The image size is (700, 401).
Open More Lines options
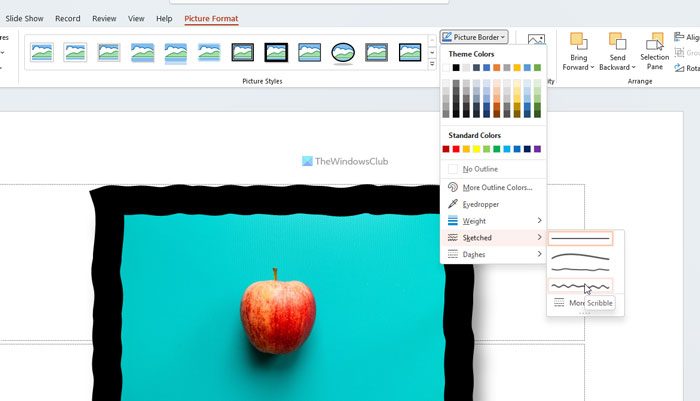(x=569, y=303)
